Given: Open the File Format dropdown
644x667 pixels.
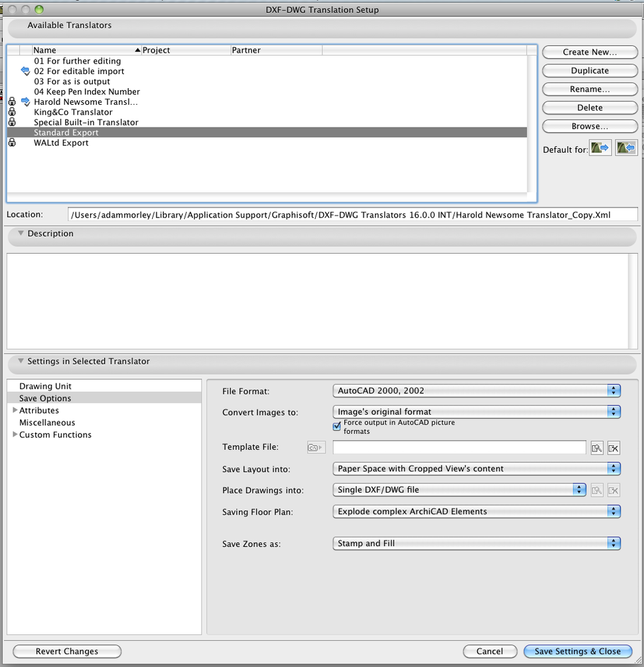Looking at the screenshot, I should tap(476, 391).
